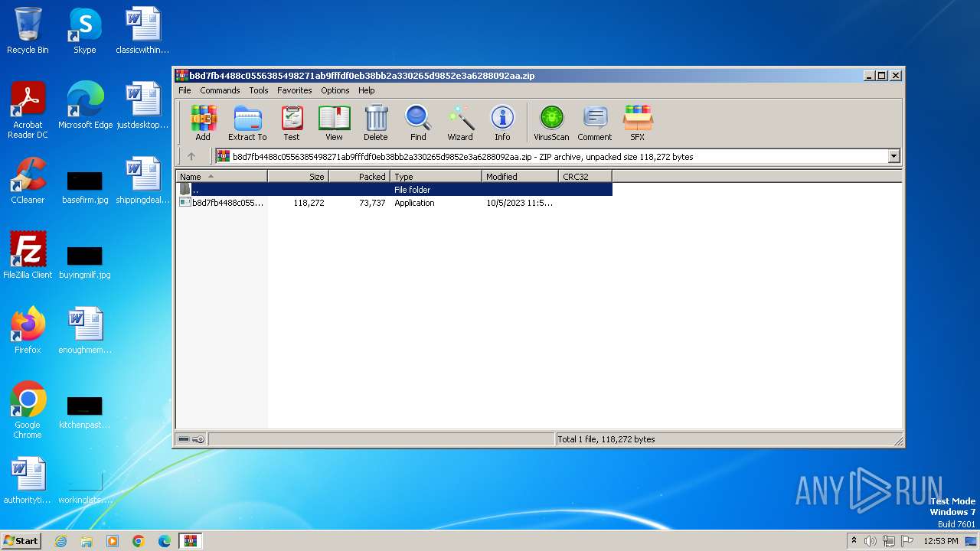The height and width of the screenshot is (551, 980).
Task: Open the buyingmilf.jpg desktop file
Action: click(x=85, y=261)
